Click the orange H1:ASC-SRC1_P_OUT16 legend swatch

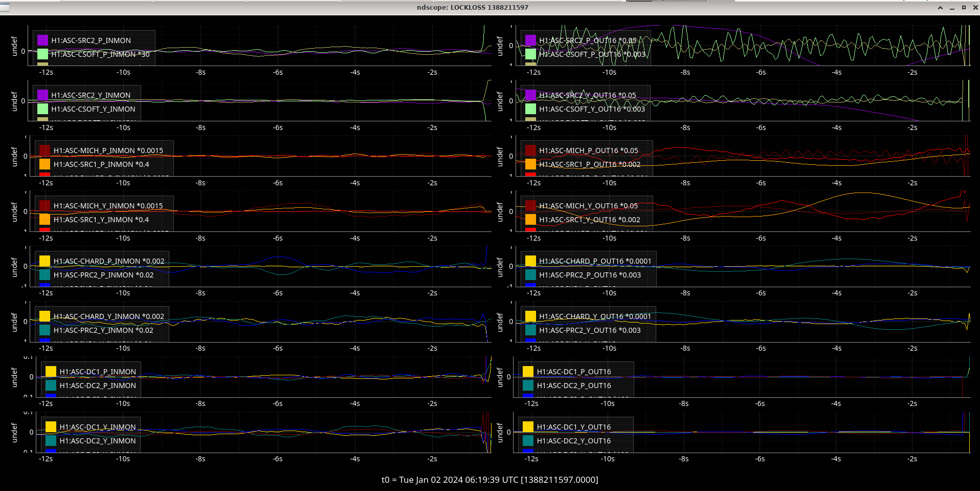pyautogui.click(x=530, y=164)
